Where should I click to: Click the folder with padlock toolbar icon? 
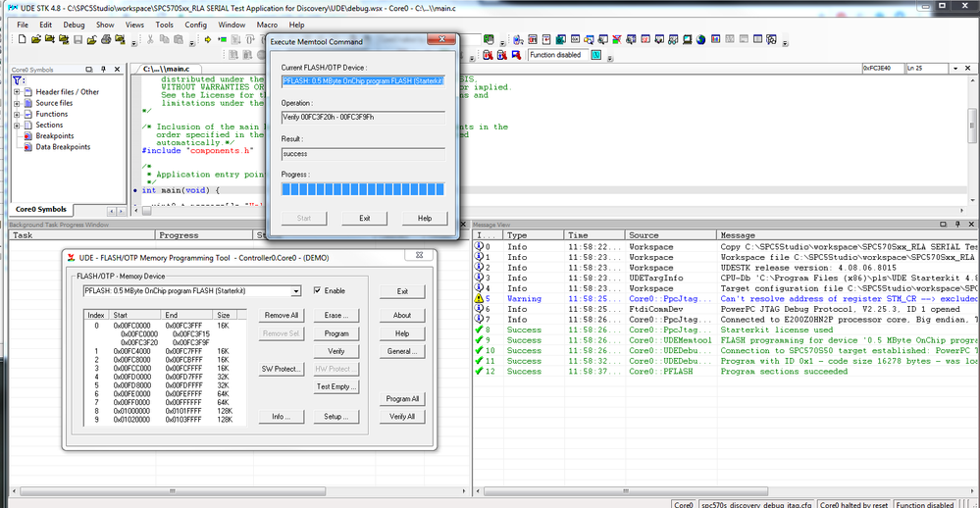pos(120,39)
